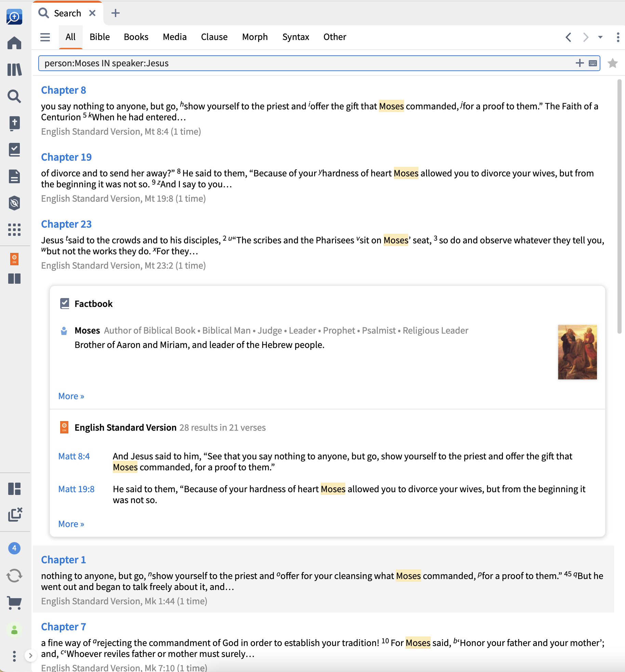
Task: Click More under the Moses Factbook entry
Action: click(71, 396)
